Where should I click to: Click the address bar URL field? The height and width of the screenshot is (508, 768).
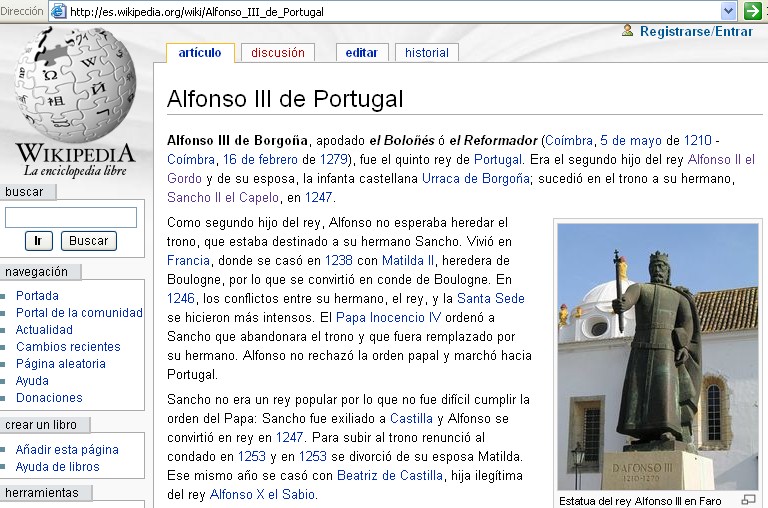click(x=392, y=11)
